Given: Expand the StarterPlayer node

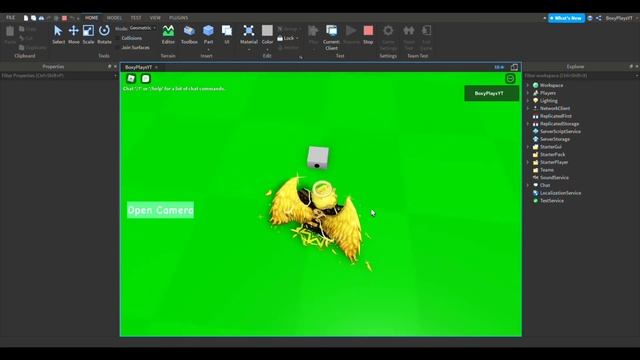Looking at the screenshot, I should (528, 162).
